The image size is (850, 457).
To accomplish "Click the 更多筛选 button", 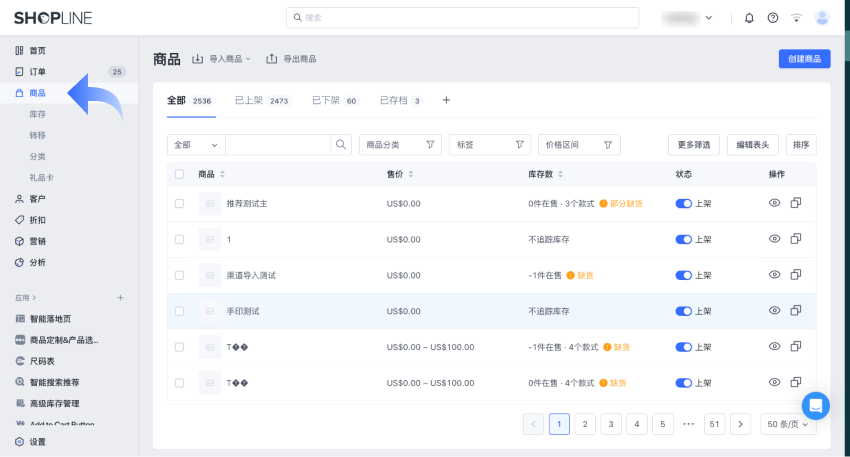I will point(693,145).
